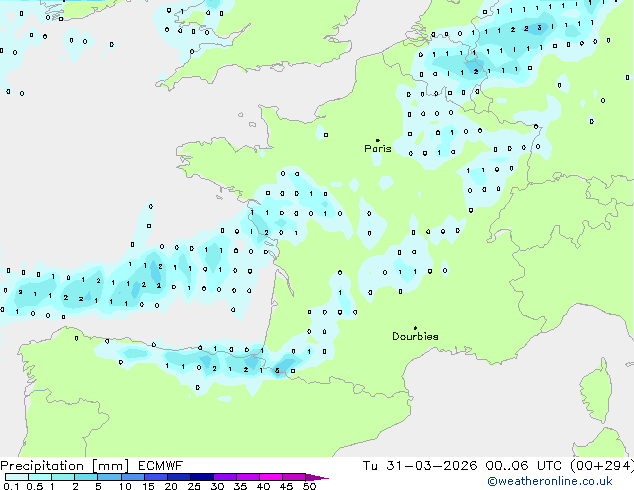Click the legend swatch between 15 and 20
The height and width of the screenshot is (490, 634).
[155, 477]
